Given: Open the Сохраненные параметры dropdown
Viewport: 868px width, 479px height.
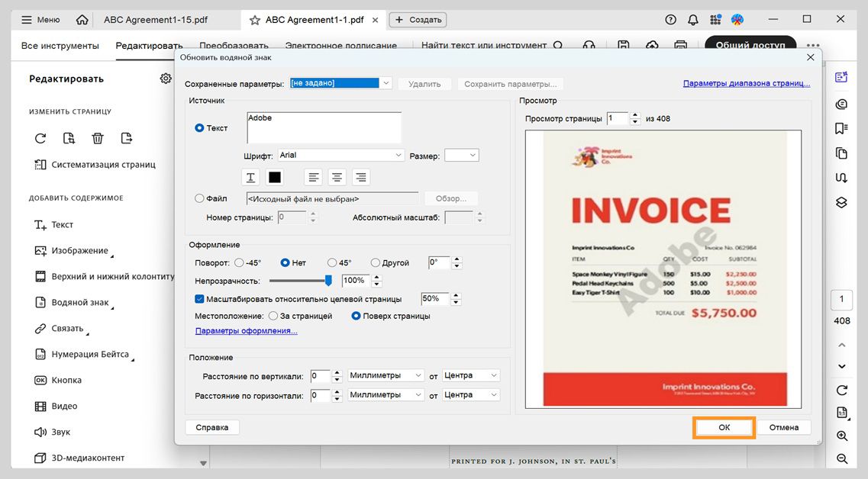Looking at the screenshot, I should coord(340,83).
